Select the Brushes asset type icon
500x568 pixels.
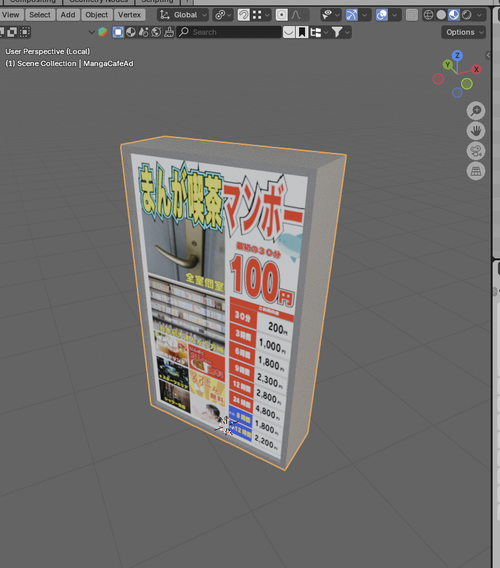point(169,32)
